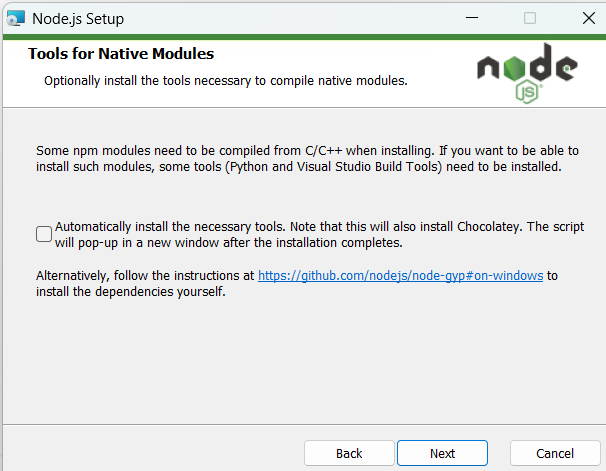The image size is (606, 471).
Task: Enable automatic installation of necessary tools checkbox
Action: 44,234
